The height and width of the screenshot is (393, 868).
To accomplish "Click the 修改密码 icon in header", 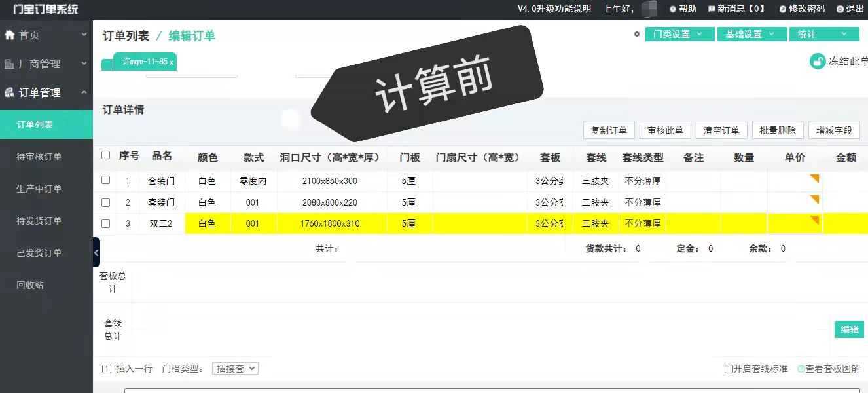I will 782,9.
